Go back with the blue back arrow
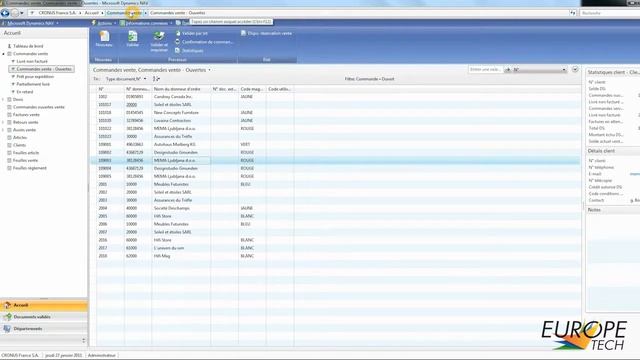Image resolution: width=640 pixels, height=360 pixels. coord(5,13)
